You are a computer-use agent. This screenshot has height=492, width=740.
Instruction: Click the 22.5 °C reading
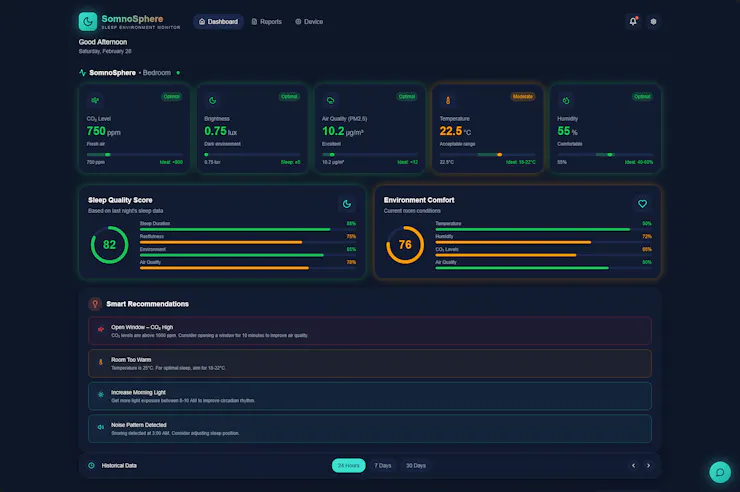pos(455,131)
